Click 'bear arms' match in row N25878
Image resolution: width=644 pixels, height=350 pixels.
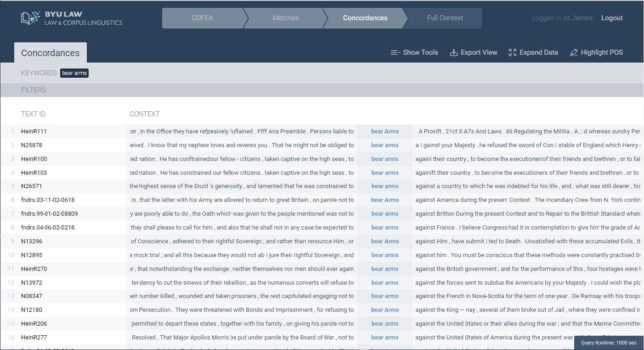[385, 145]
